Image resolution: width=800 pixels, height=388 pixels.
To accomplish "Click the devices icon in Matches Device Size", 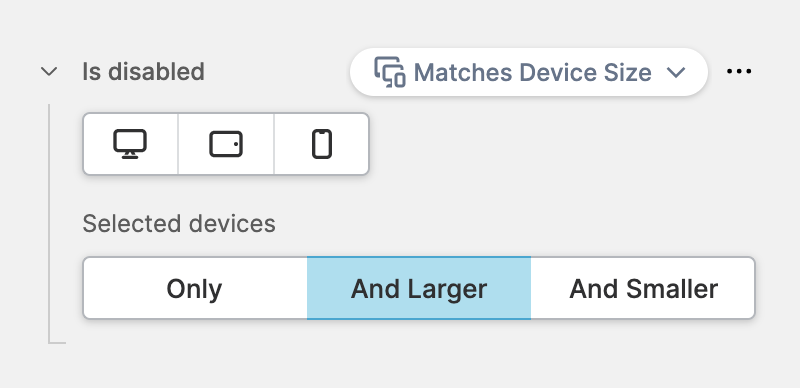I will [x=390, y=72].
